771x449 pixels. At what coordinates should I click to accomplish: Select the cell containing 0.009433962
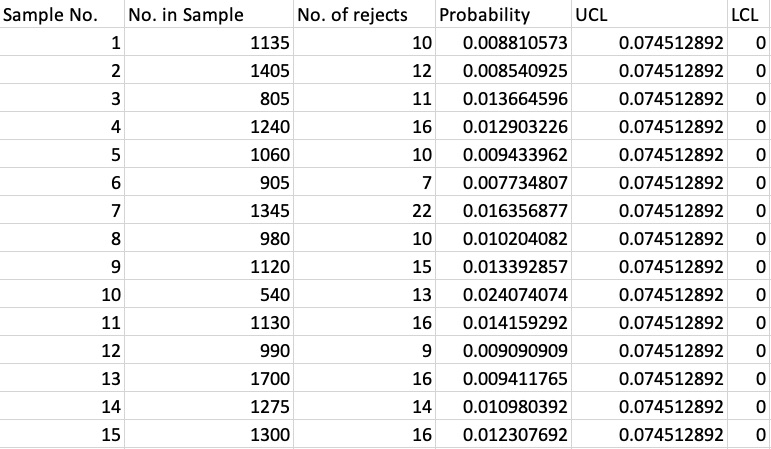tap(516, 155)
